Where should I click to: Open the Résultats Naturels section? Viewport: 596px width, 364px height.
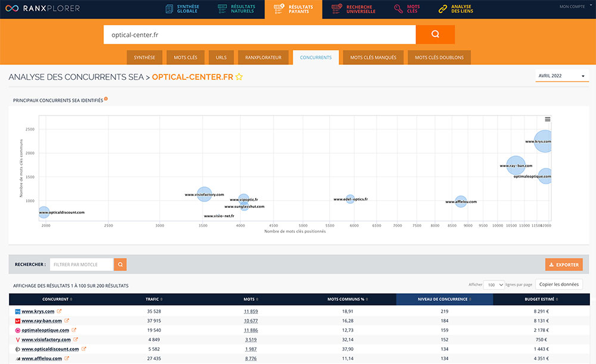click(x=237, y=9)
